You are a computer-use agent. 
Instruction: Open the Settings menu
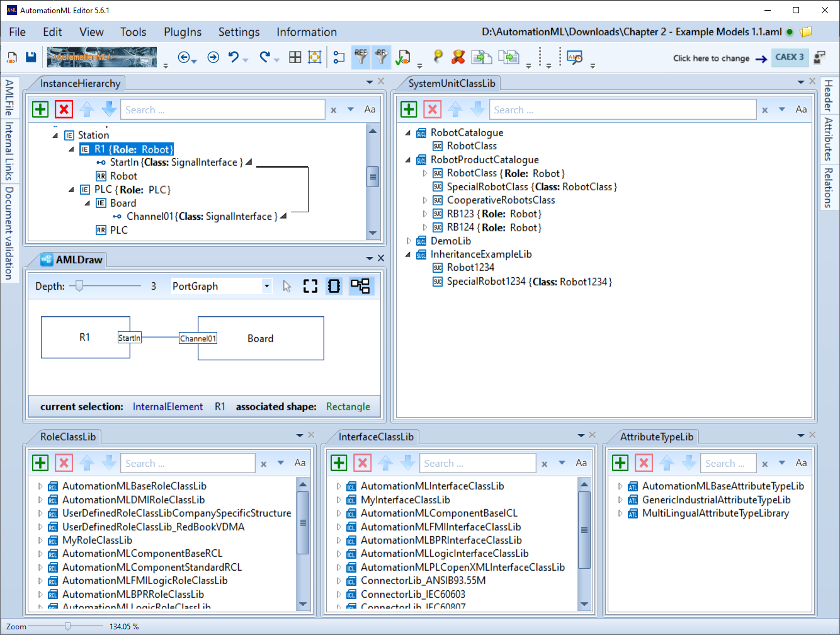coord(239,32)
